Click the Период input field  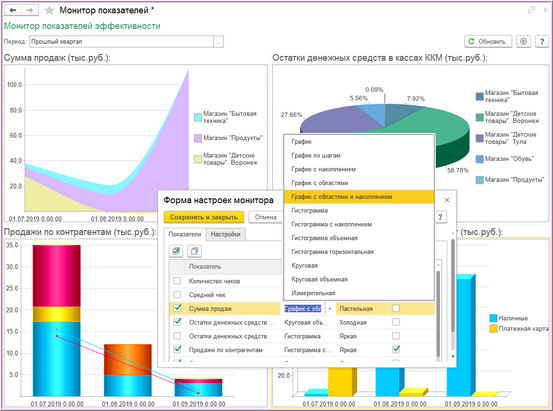122,42
